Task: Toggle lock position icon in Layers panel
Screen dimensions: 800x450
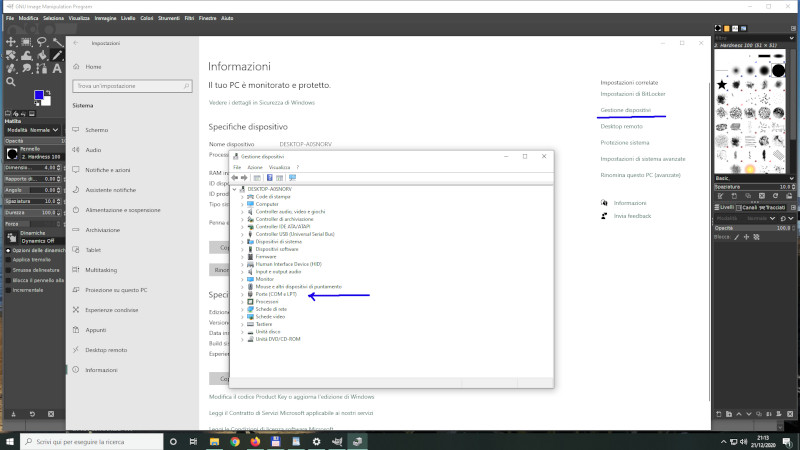Action: click(746, 237)
